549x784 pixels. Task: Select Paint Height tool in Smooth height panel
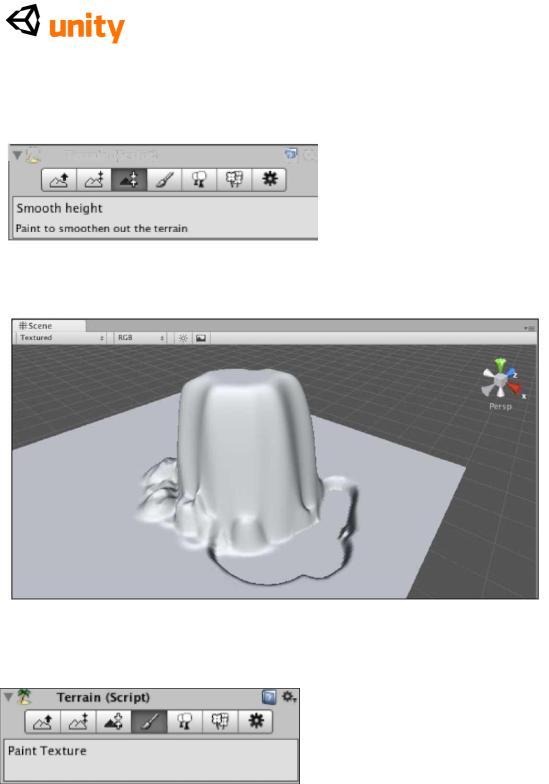point(94,180)
